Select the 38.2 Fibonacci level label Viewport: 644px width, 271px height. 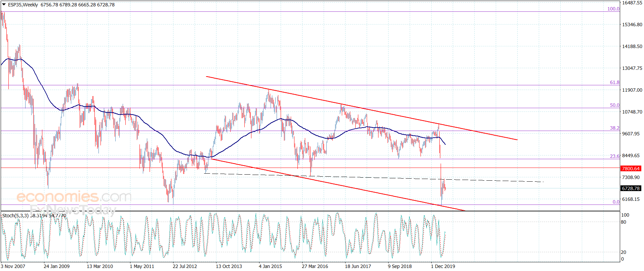615,128
